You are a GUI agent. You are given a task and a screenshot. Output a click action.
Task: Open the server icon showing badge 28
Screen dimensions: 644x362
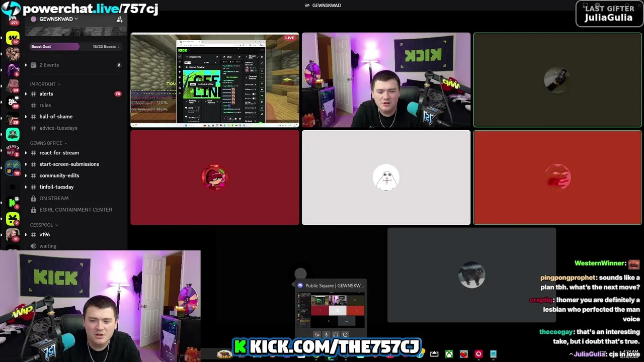tap(13, 119)
